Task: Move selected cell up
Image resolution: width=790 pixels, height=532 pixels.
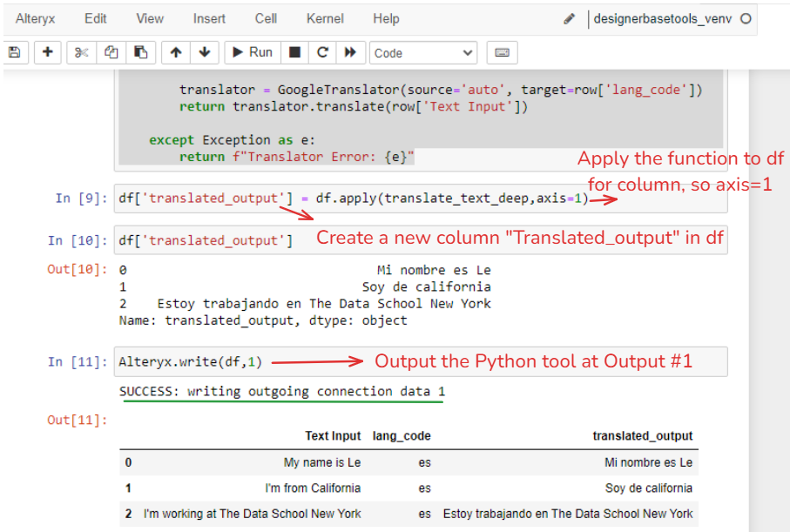Action: pos(176,52)
